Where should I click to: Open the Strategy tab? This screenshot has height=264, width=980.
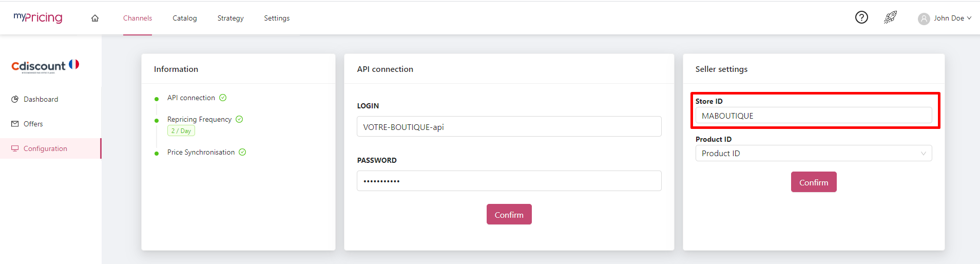pyautogui.click(x=230, y=18)
